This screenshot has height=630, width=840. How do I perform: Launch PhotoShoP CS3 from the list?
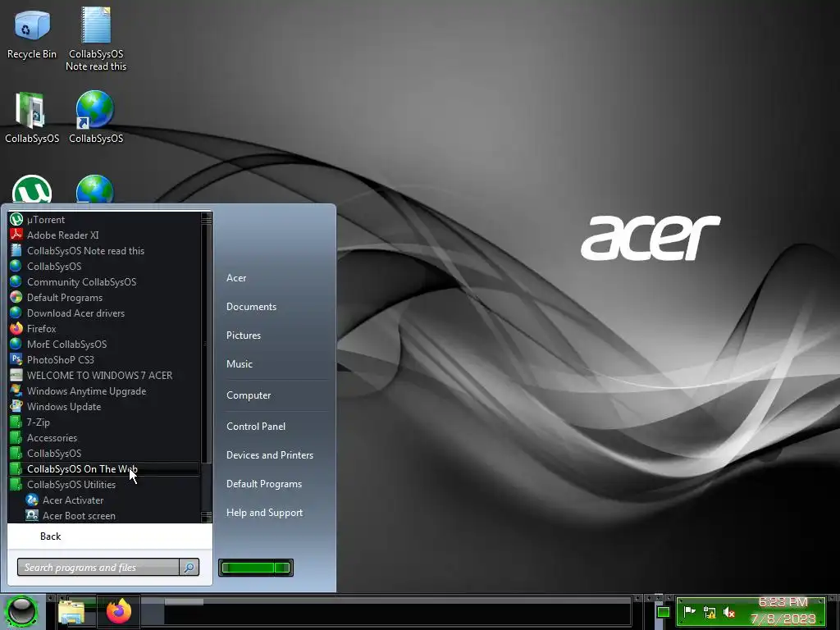pyautogui.click(x=104, y=359)
